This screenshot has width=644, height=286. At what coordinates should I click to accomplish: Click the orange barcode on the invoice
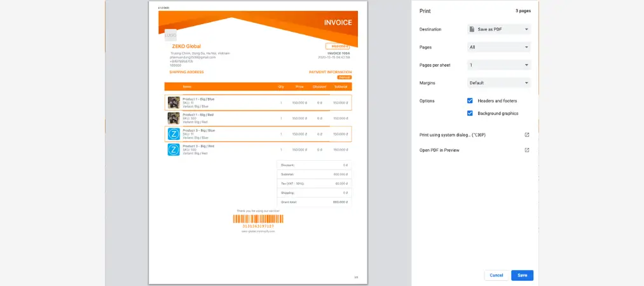pos(258,219)
